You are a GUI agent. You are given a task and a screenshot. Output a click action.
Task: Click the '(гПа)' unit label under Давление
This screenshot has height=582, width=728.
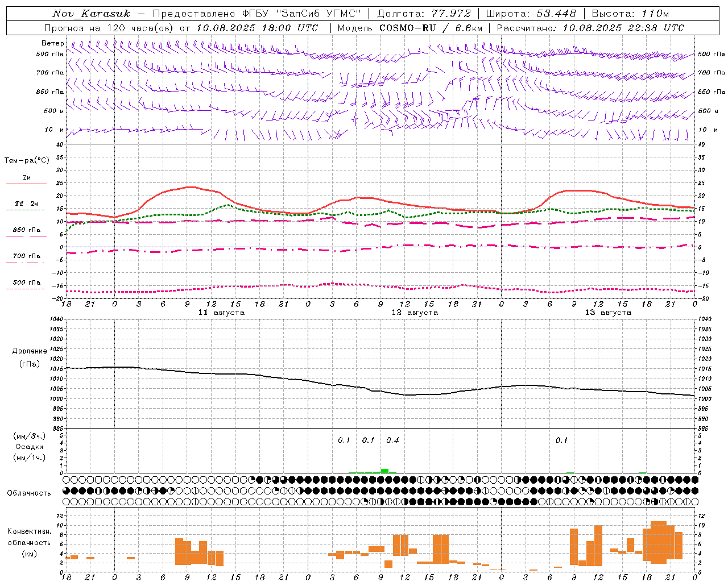pos(29,364)
